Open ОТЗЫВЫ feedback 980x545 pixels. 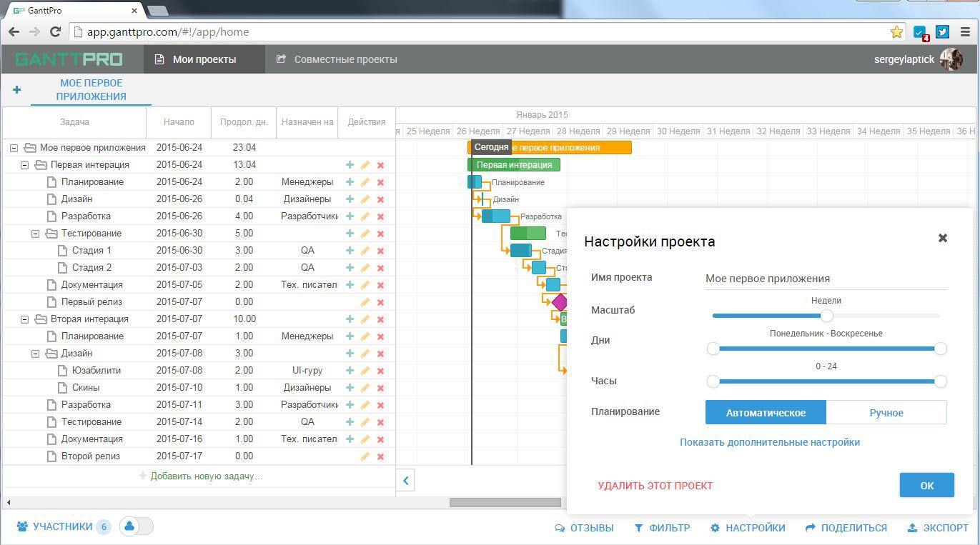point(584,528)
